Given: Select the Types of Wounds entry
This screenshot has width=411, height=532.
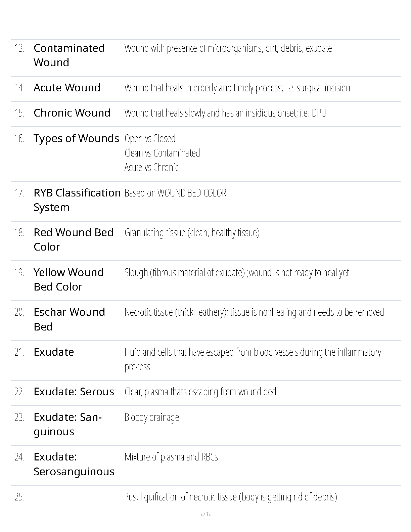Looking at the screenshot, I should 76,138.
